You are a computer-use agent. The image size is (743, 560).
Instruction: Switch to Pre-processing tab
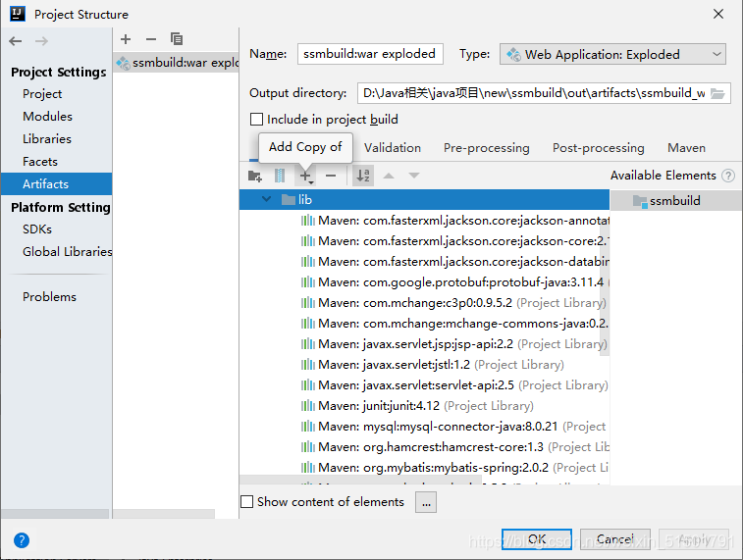point(487,148)
